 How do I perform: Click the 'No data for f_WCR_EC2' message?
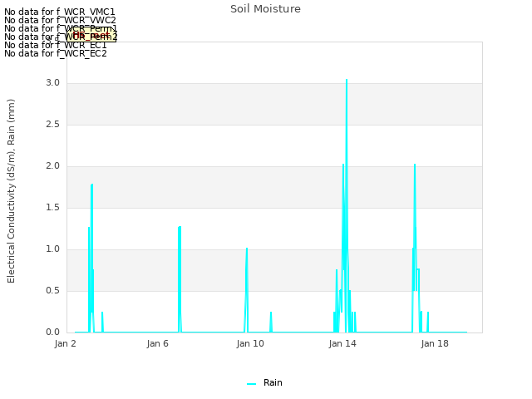[56, 53]
